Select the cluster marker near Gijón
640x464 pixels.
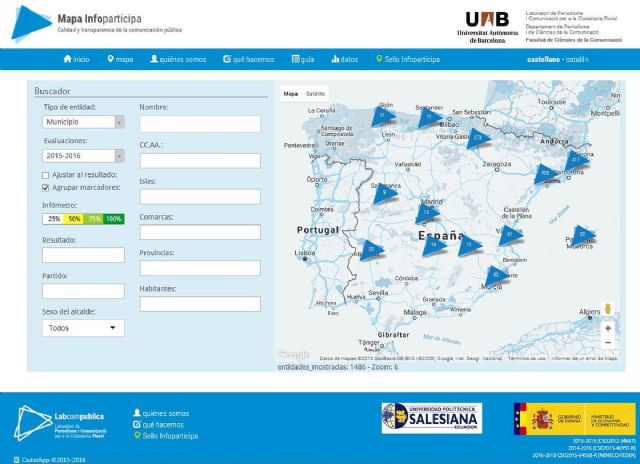[383, 117]
